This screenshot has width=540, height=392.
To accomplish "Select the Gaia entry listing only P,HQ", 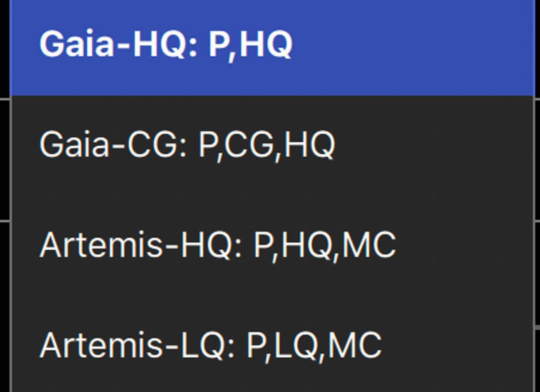I will 272,47.
